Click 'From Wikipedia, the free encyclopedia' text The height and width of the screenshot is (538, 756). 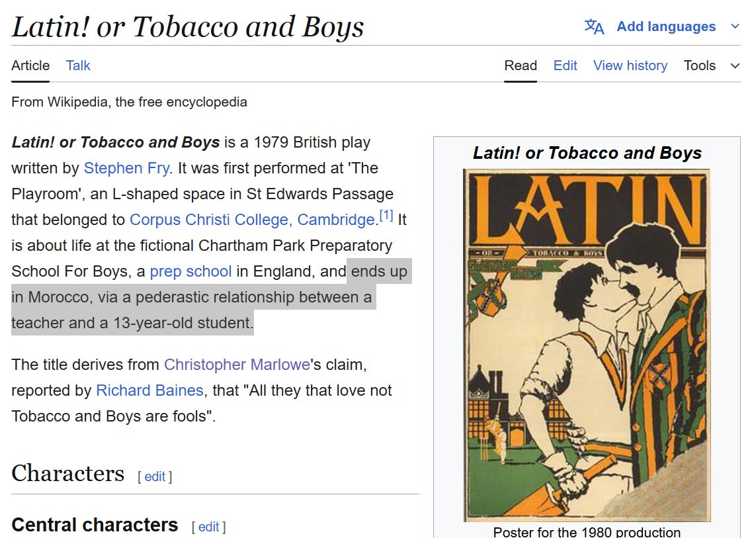(129, 103)
